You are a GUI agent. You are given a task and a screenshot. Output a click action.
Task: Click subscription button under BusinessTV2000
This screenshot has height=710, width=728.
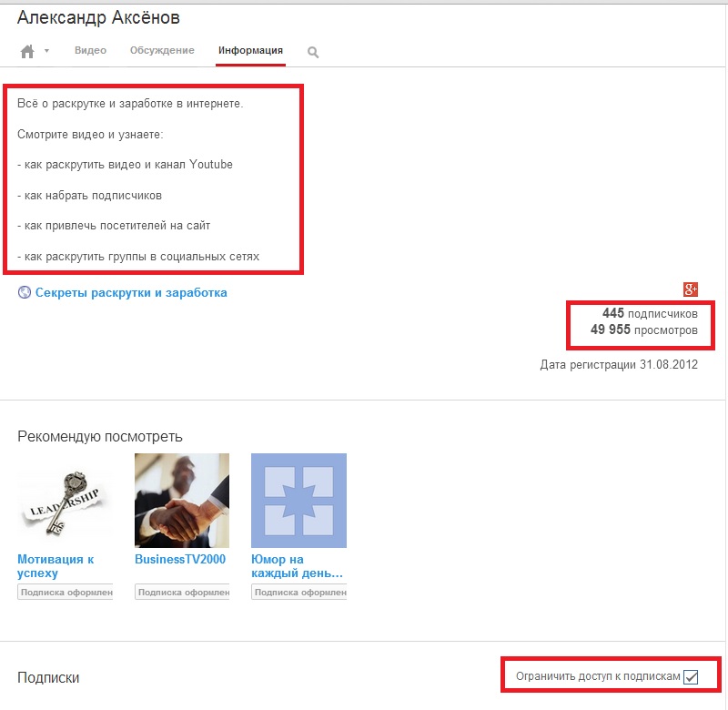click(182, 592)
